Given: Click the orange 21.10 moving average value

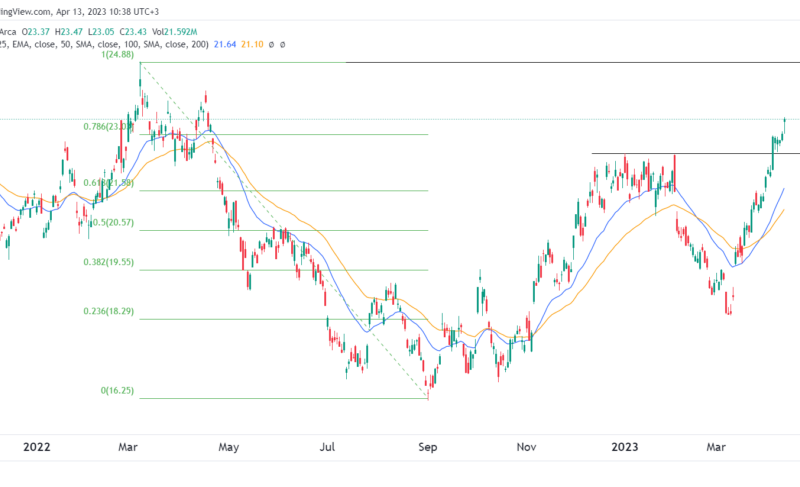Looking at the screenshot, I should point(252,44).
